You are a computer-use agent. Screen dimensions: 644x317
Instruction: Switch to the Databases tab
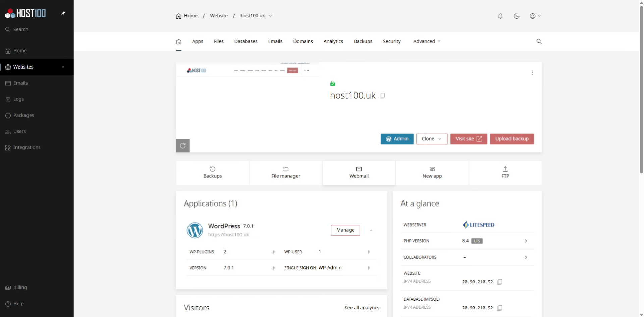tap(246, 41)
